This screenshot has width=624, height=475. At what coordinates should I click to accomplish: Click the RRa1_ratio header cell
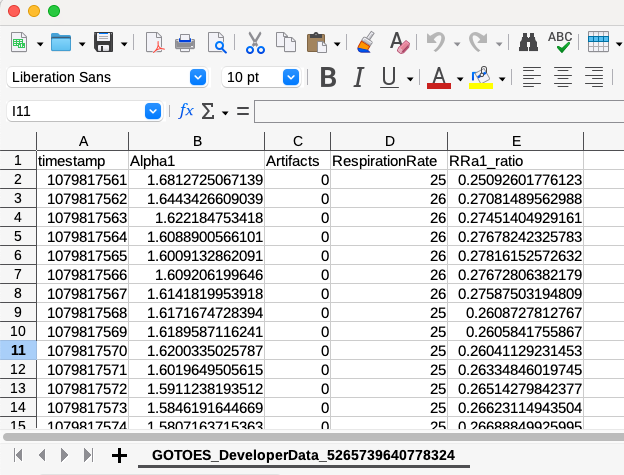pyautogui.click(x=516, y=161)
